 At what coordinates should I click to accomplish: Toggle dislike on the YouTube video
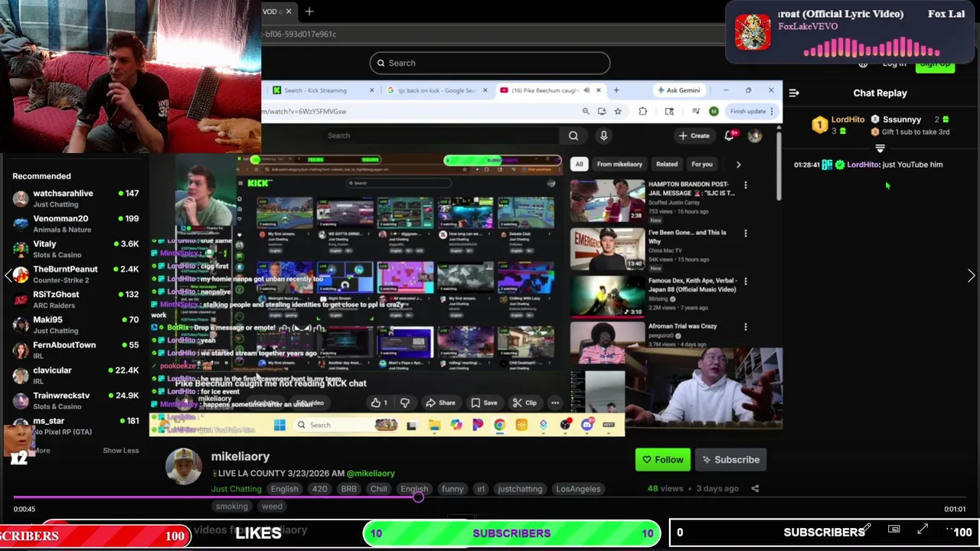tap(405, 403)
